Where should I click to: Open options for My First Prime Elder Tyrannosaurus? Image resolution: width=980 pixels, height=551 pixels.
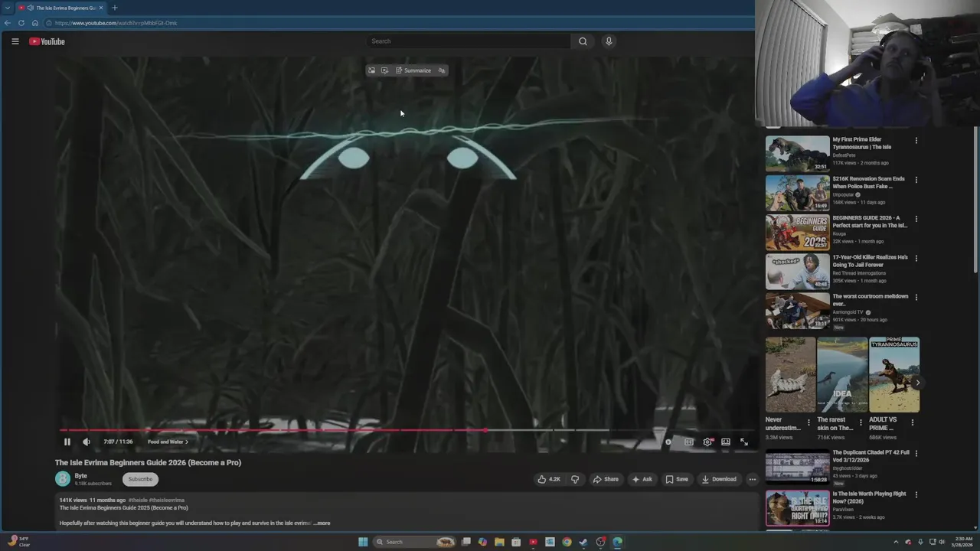coord(916,141)
